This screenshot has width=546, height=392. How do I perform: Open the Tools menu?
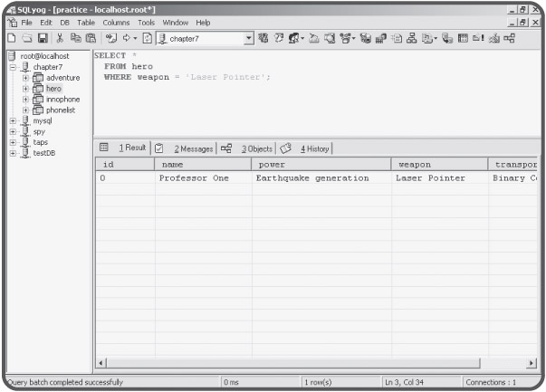[148, 22]
